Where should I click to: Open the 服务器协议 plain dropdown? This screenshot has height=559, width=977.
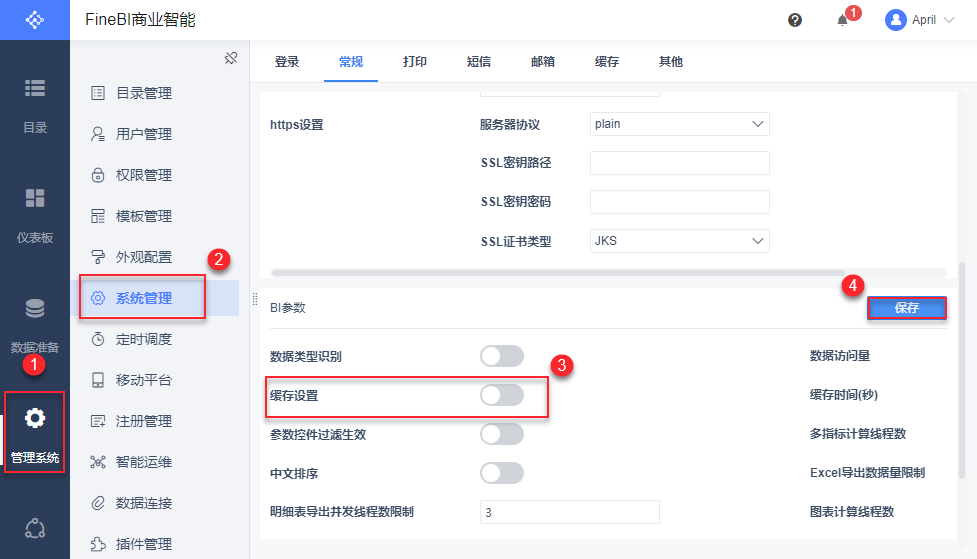(679, 124)
